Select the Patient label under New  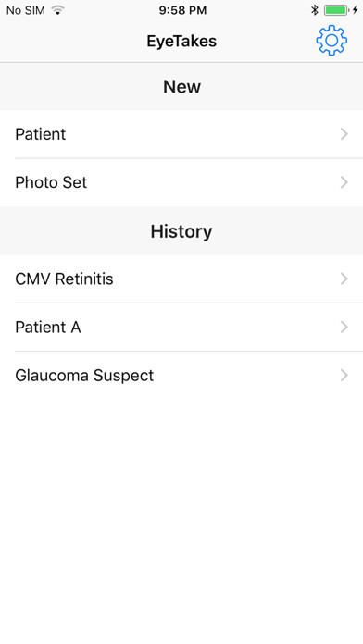click(41, 134)
